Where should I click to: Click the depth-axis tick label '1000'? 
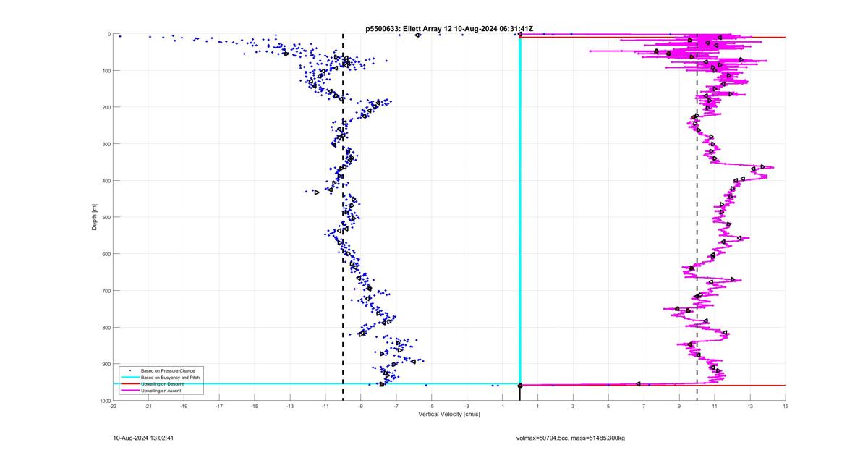point(104,401)
